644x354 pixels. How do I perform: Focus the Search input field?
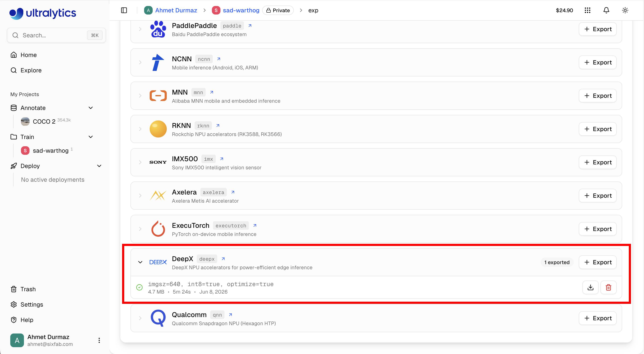coord(56,35)
